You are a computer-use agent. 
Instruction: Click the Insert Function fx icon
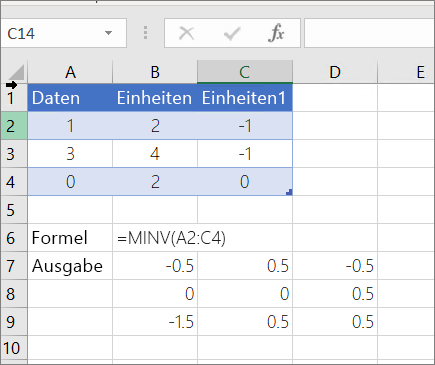(x=276, y=33)
